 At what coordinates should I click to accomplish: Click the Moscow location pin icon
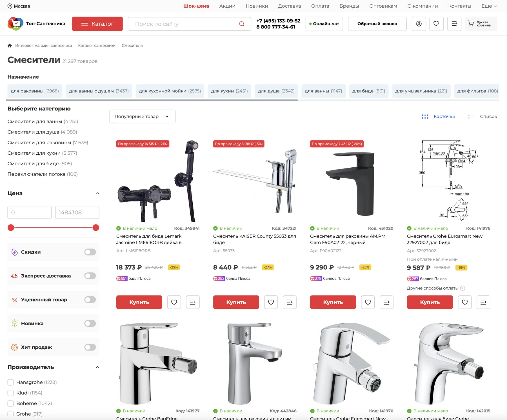click(10, 6)
